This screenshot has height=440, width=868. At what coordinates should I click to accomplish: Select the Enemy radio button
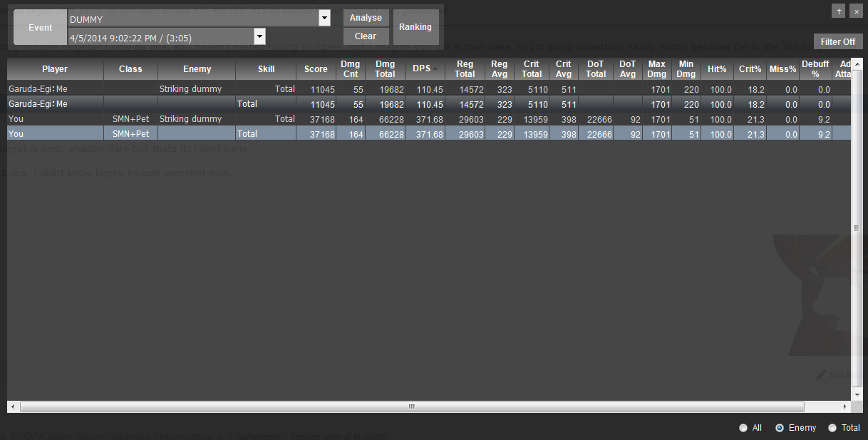point(780,428)
